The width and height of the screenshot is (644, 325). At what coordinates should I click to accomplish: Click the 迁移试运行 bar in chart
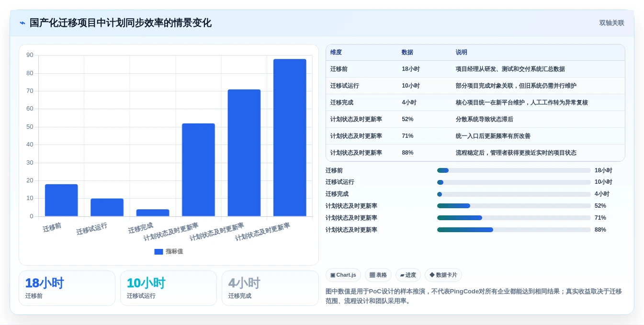coord(107,207)
